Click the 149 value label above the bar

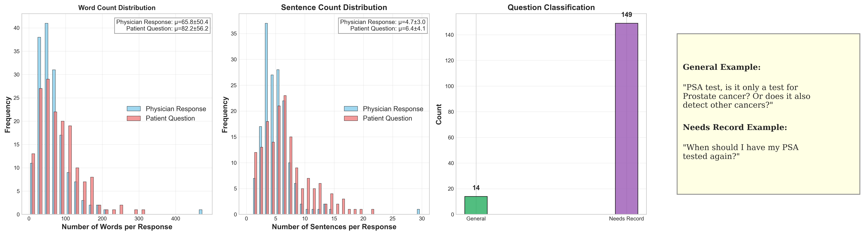point(626,15)
